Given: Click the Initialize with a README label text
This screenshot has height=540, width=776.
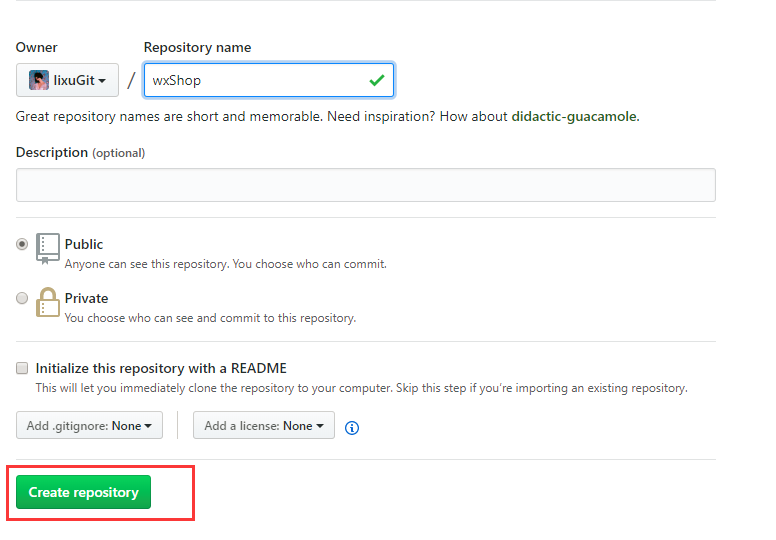Looking at the screenshot, I should tap(161, 368).
